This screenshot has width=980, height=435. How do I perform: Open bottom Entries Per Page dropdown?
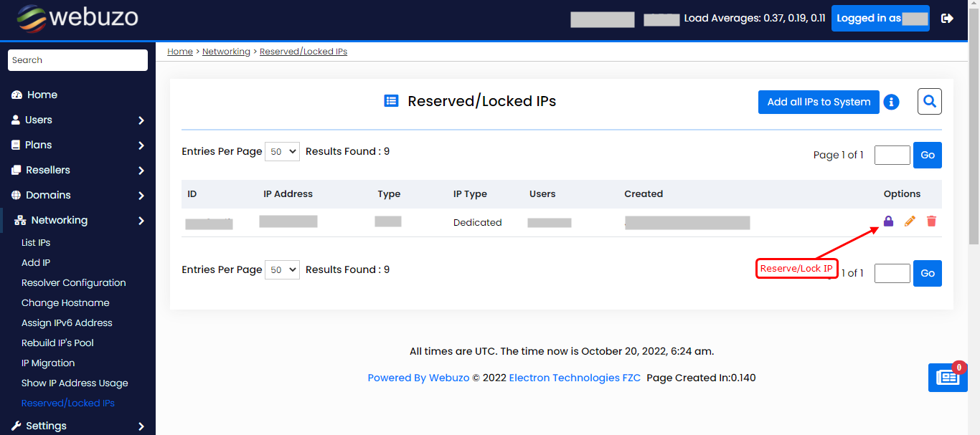(x=282, y=270)
